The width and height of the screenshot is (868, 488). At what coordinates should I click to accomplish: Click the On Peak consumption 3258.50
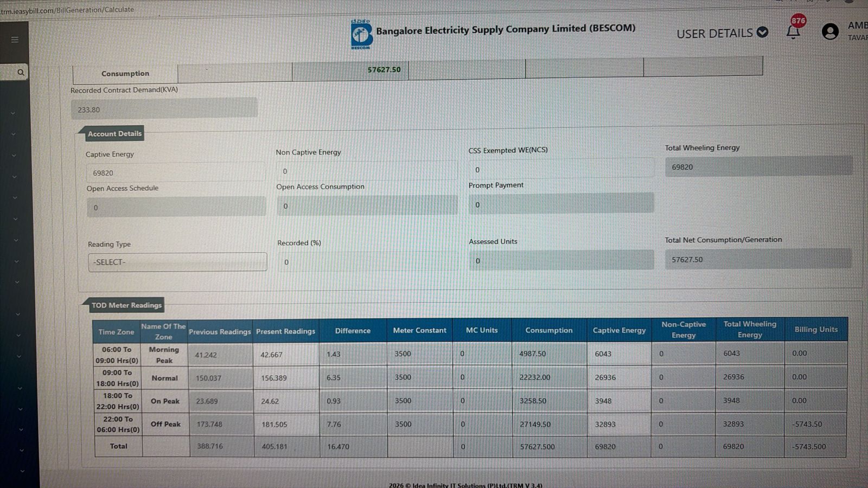[549, 401]
